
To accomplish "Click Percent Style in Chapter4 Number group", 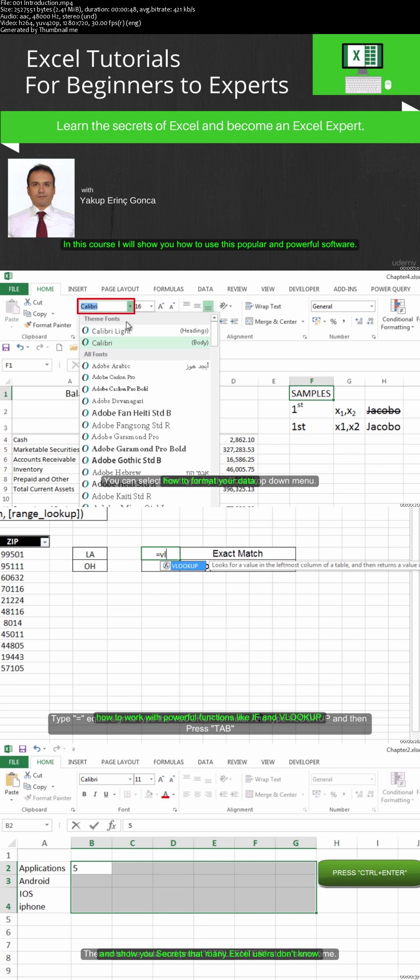I will [333, 321].
